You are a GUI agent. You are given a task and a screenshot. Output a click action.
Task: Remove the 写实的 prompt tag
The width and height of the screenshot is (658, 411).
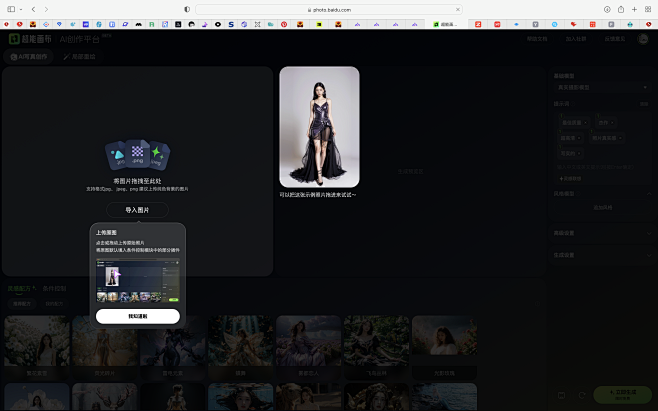(x=579, y=154)
